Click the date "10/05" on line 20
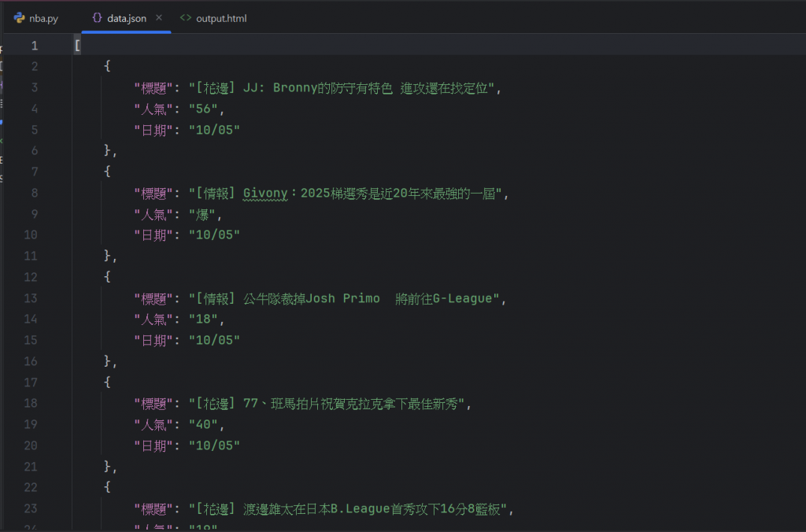806x532 pixels. point(214,445)
